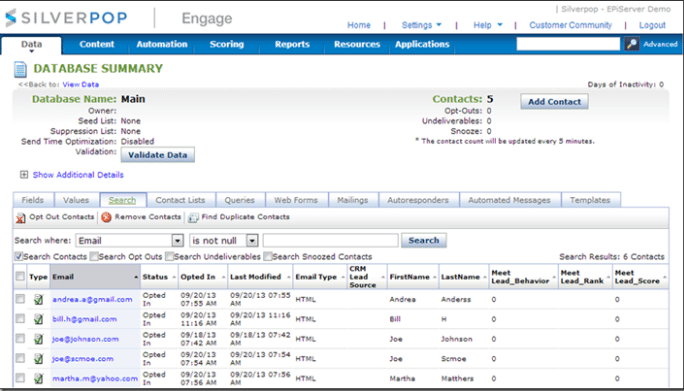Click the type icon for joe@scmoe.com
684x391 pixels.
(x=38, y=359)
